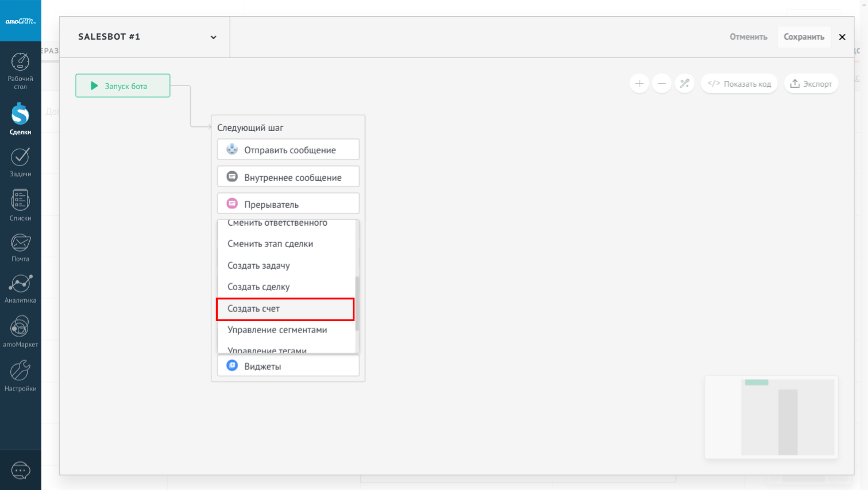Zoom in with the plus button
868x490 pixels.
point(639,84)
